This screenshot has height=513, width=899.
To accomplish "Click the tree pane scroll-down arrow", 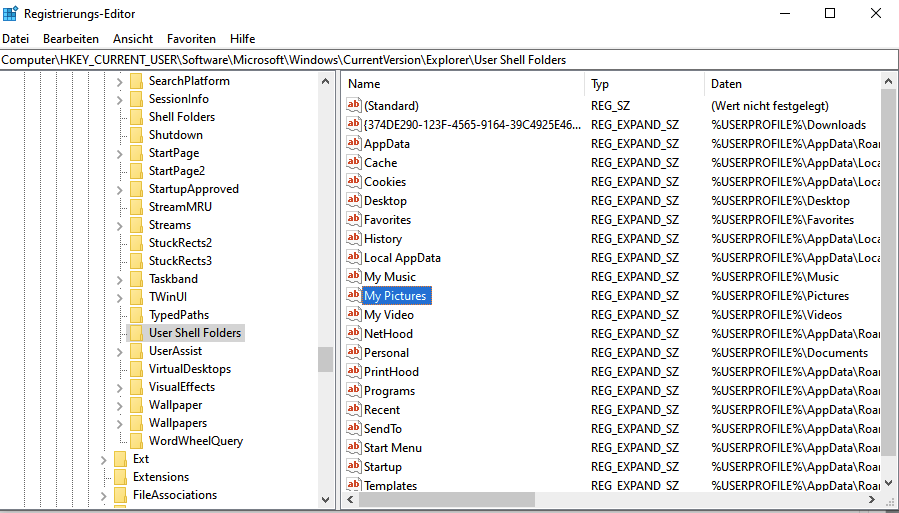I will (326, 500).
